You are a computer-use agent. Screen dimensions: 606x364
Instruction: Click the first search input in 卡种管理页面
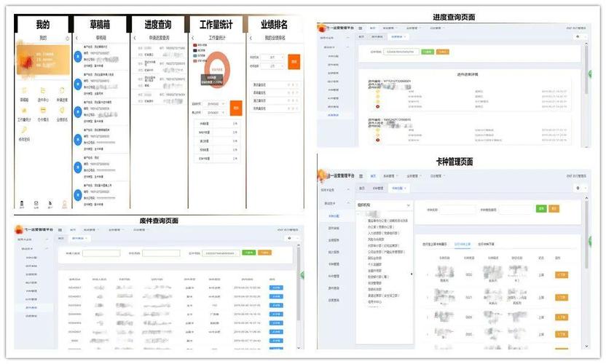pos(458,210)
